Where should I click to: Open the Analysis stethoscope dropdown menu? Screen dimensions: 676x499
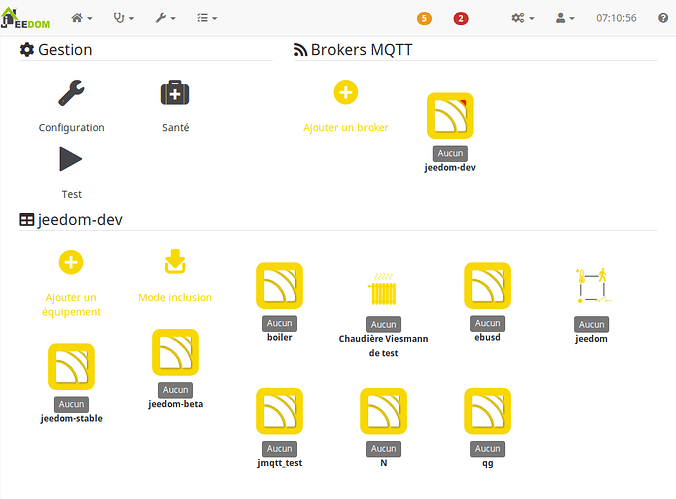pyautogui.click(x=123, y=18)
